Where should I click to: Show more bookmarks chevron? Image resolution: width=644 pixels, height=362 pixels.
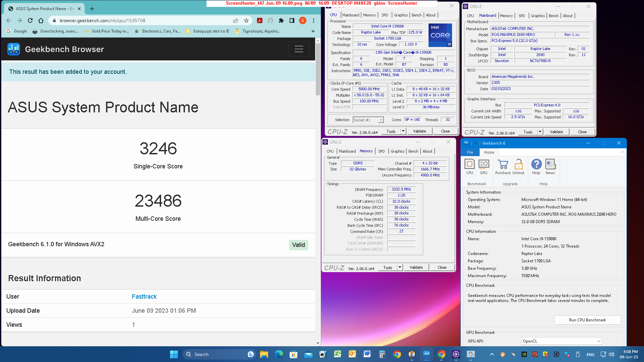pyautogui.click(x=313, y=31)
